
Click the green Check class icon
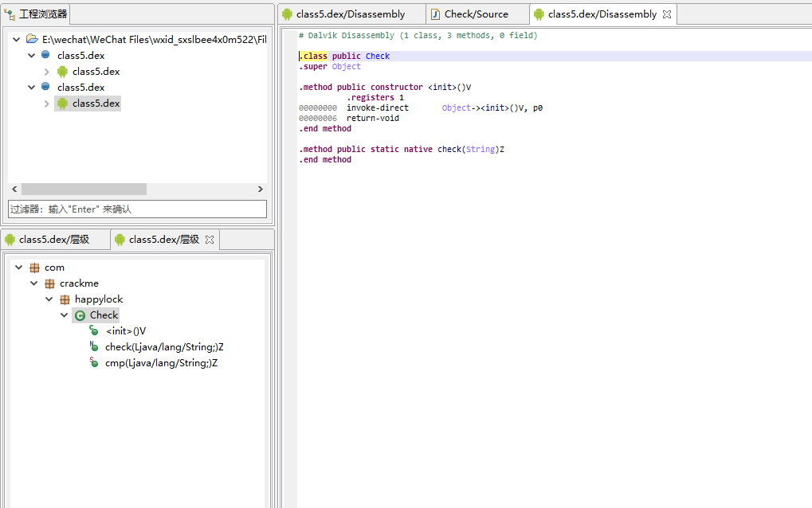80,315
